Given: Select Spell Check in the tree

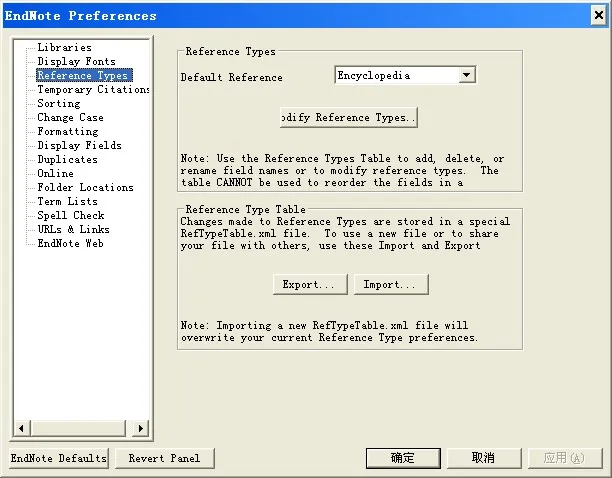Looking at the screenshot, I should click(71, 216).
